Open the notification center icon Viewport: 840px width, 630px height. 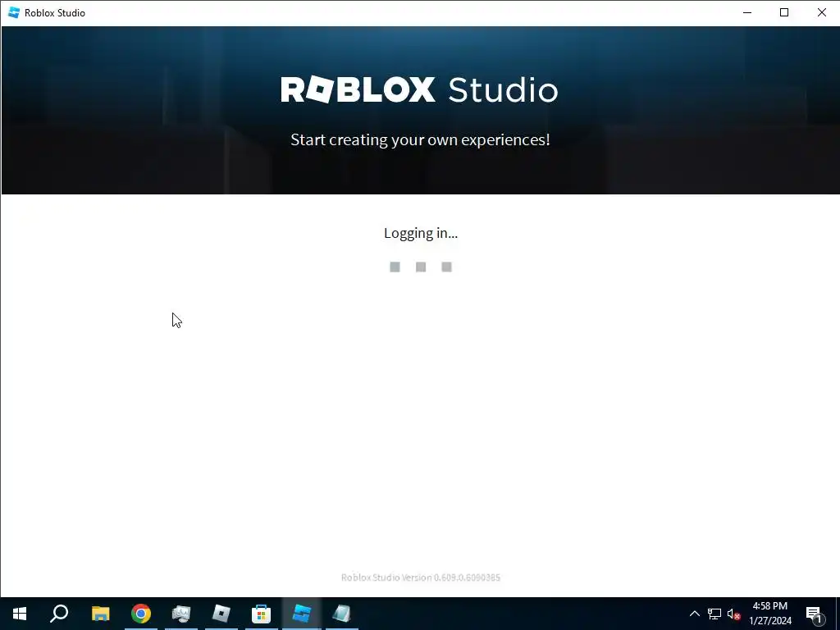(814, 614)
